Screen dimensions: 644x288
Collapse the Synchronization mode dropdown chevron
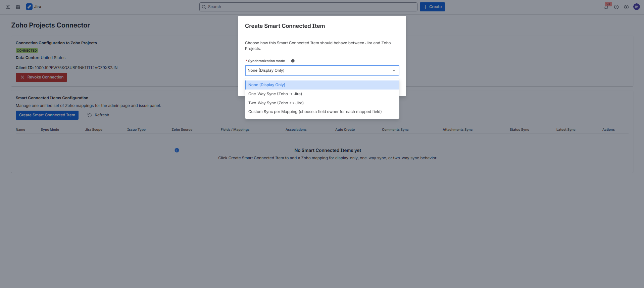[394, 70]
